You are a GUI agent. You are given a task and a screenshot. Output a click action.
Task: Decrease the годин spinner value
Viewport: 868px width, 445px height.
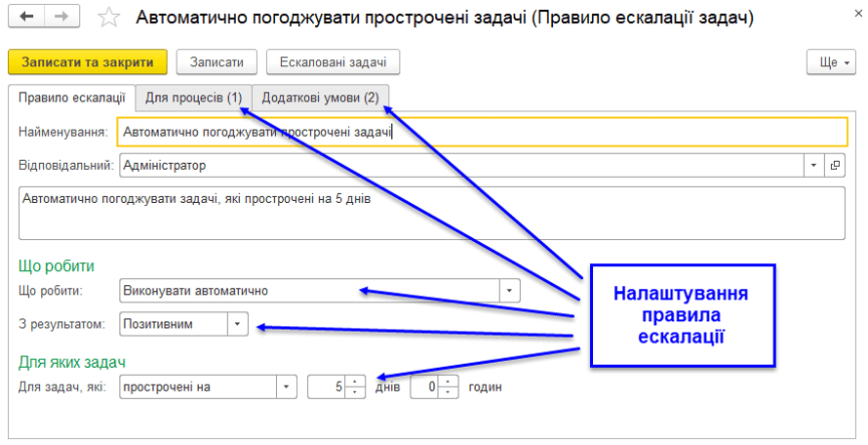coord(448,392)
